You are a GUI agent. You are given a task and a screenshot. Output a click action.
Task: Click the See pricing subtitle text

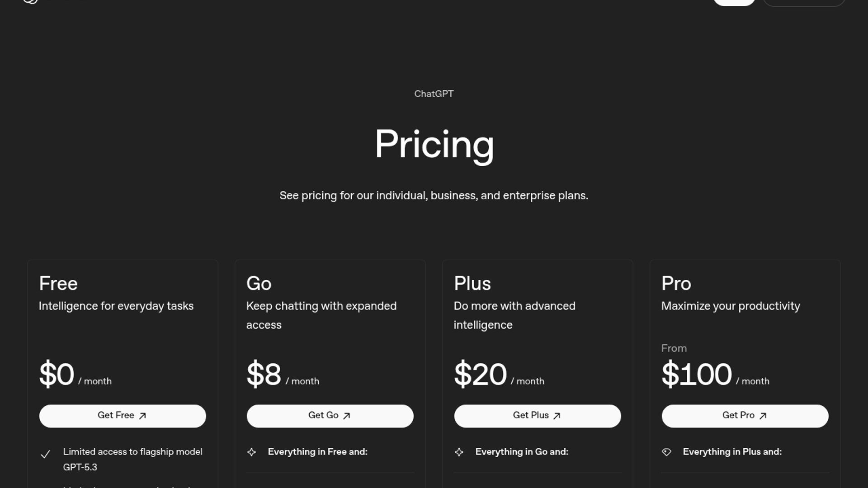434,196
